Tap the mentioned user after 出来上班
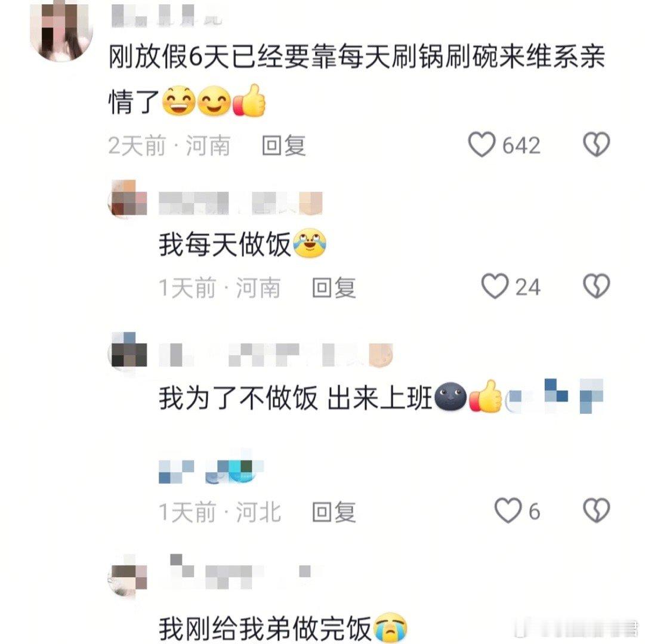This screenshot has height=644, width=645. (x=555, y=396)
